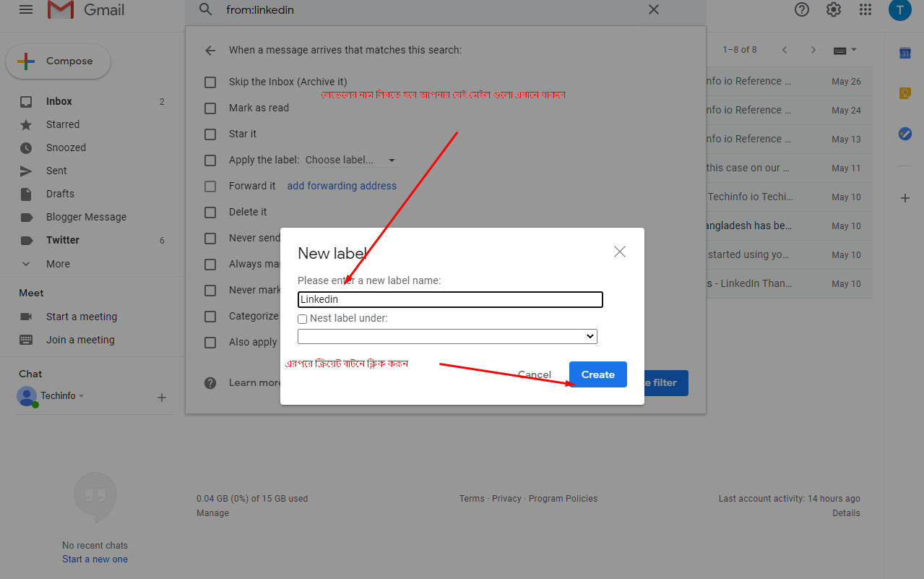Open the May 26 email row
The height and width of the screenshot is (579, 924).
pos(789,82)
